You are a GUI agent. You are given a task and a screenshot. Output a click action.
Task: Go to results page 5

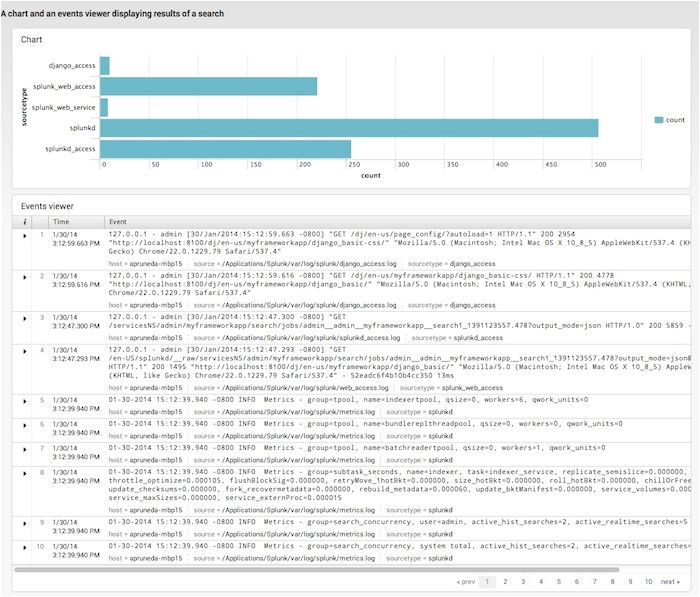[x=558, y=582]
